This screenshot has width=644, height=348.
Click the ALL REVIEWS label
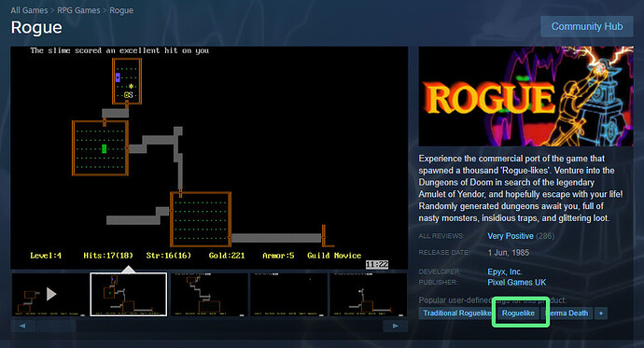coord(441,236)
